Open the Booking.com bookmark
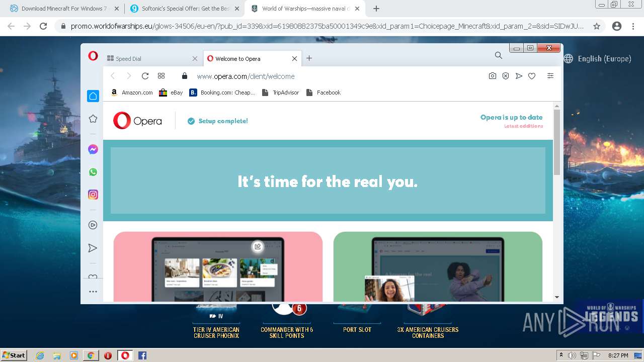The width and height of the screenshot is (644, 362). point(222,93)
